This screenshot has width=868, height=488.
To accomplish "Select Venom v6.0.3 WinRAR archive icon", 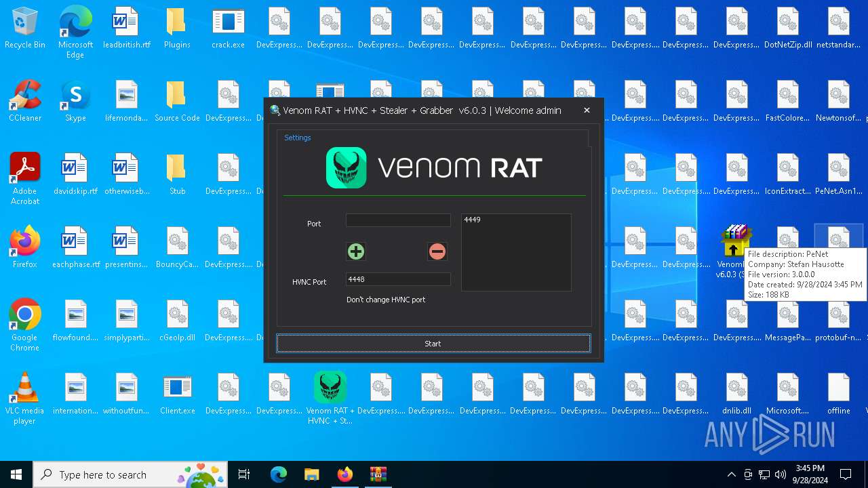I will [733, 252].
